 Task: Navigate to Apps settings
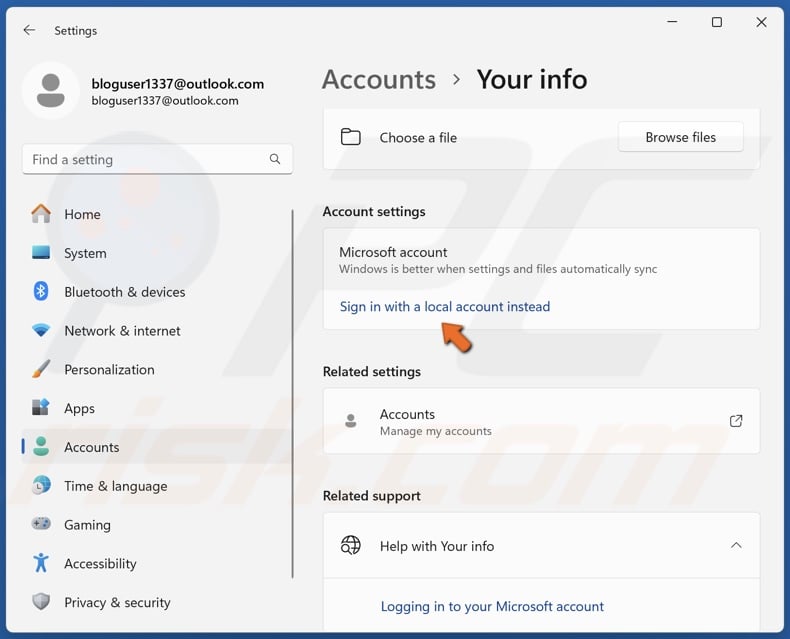[x=156, y=408]
